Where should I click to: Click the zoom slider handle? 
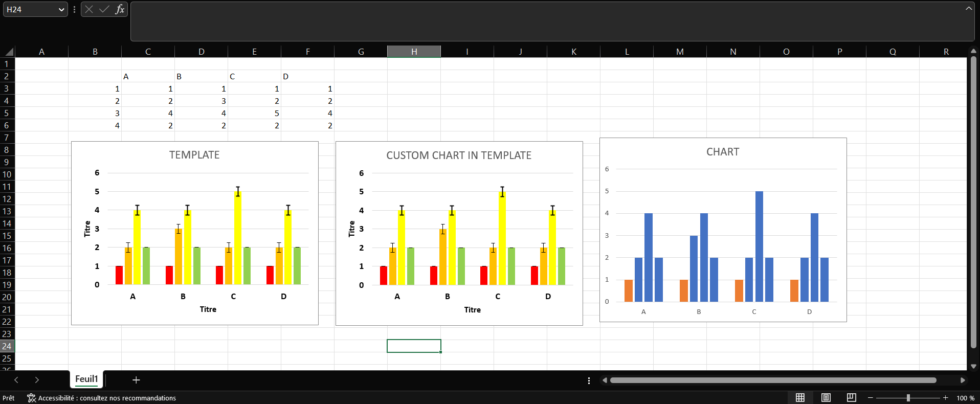(x=908, y=398)
